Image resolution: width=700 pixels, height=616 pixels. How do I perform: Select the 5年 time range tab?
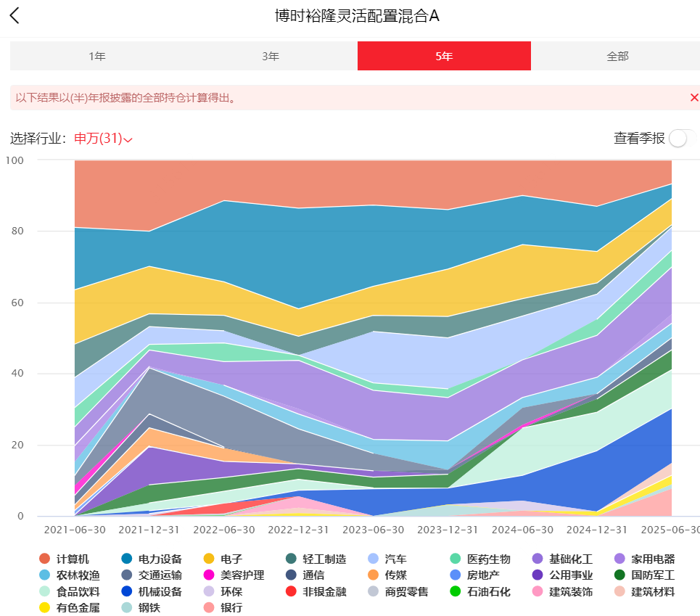[444, 57]
